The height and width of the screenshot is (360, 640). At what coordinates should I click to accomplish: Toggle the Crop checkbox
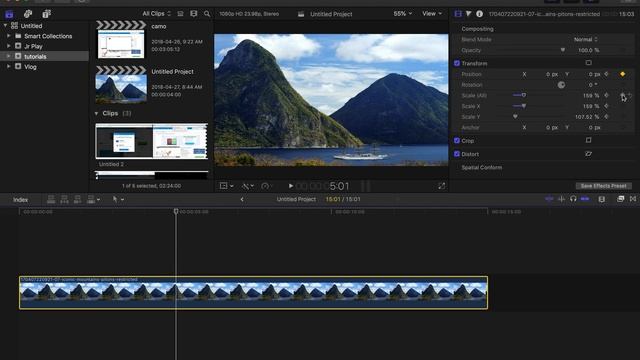pos(457,140)
